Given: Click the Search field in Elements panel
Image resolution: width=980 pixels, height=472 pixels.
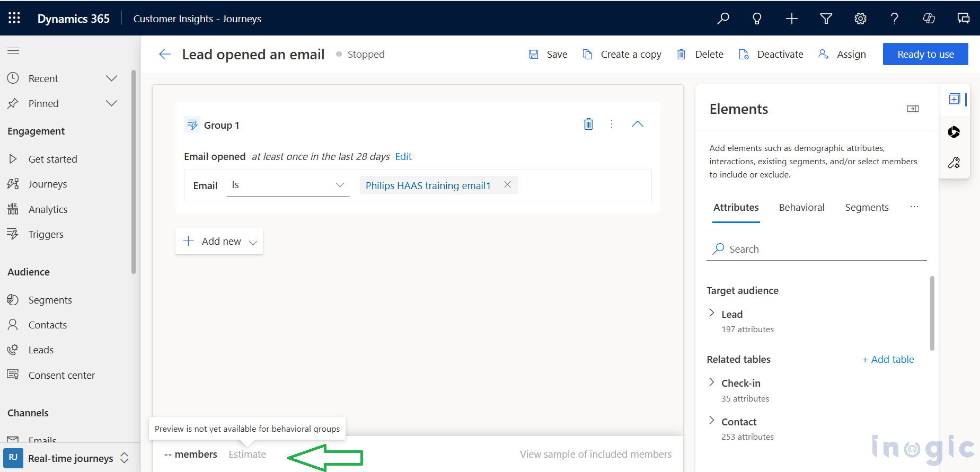Looking at the screenshot, I should tap(817, 249).
